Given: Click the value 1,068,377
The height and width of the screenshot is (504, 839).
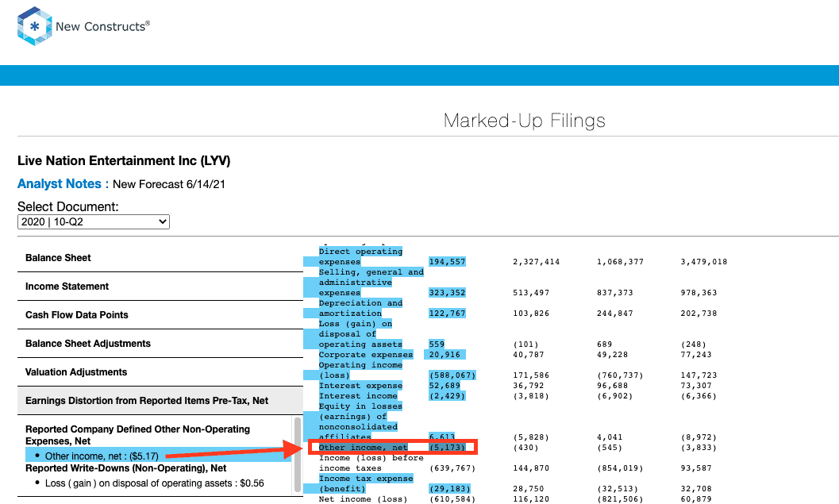Looking at the screenshot, I should [x=620, y=262].
